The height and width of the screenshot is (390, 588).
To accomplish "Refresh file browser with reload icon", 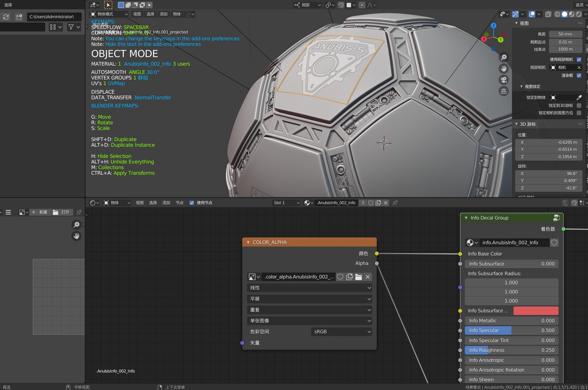I will (6, 17).
